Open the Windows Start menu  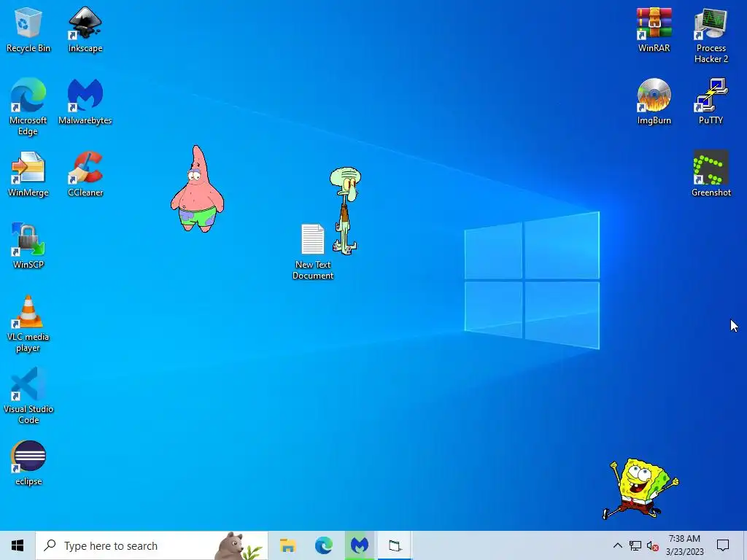pyautogui.click(x=18, y=545)
